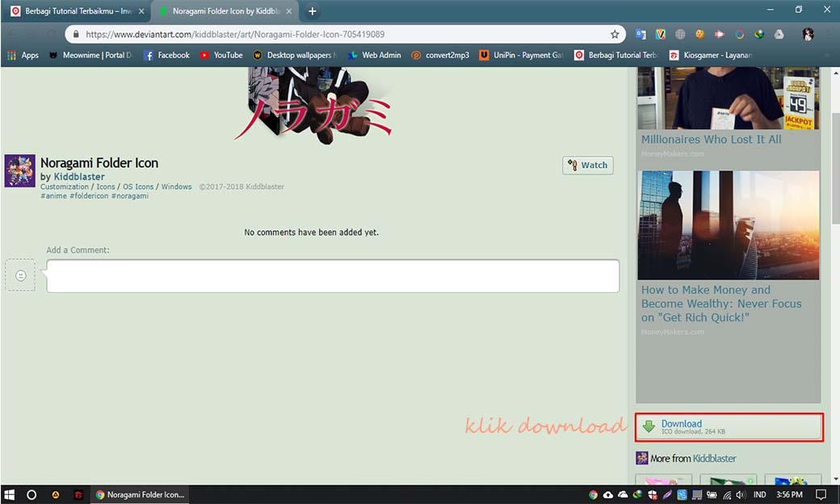Screen dimensions: 840x504
Task: Open the Windows category link
Action: (176, 187)
